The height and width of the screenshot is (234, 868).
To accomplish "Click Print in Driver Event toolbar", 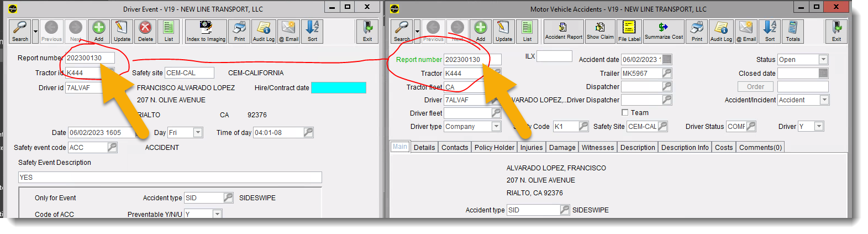I will click(x=239, y=32).
